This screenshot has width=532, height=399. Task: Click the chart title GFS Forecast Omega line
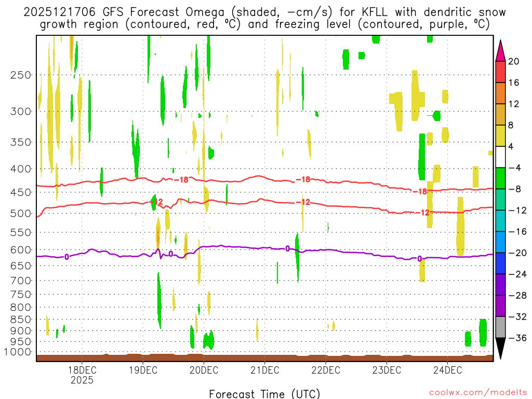click(x=264, y=12)
